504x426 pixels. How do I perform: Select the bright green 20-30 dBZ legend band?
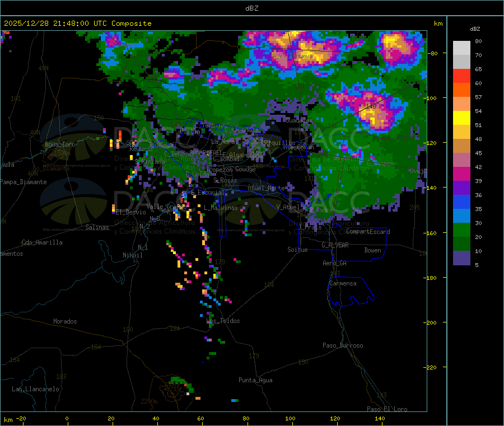coord(461,230)
